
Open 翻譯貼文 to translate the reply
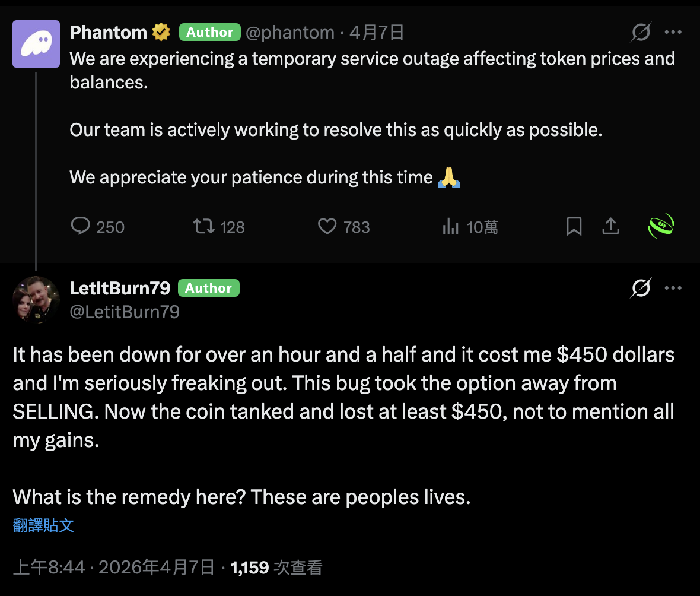pos(43,526)
